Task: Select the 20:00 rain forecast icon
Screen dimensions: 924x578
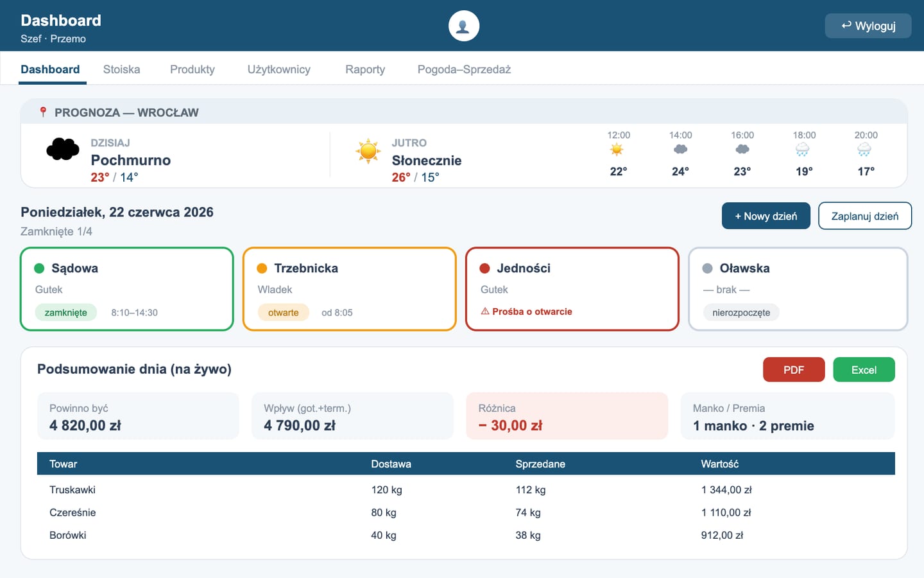Action: pos(864,150)
